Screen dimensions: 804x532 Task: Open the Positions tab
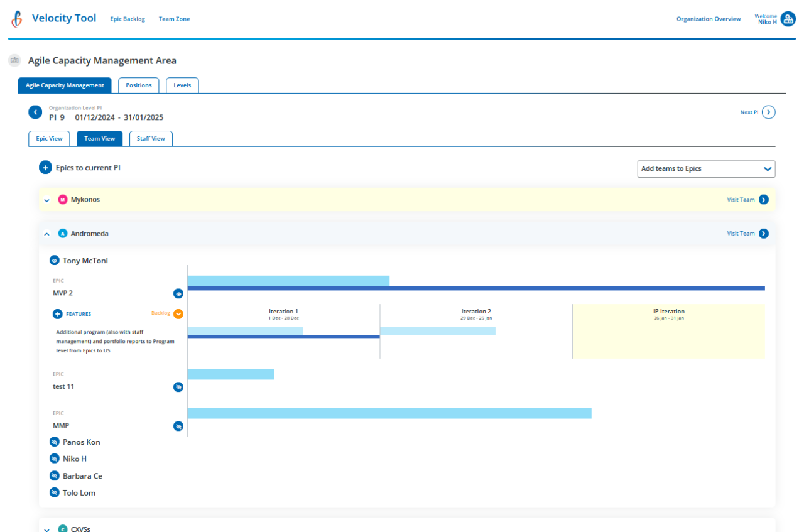[139, 85]
